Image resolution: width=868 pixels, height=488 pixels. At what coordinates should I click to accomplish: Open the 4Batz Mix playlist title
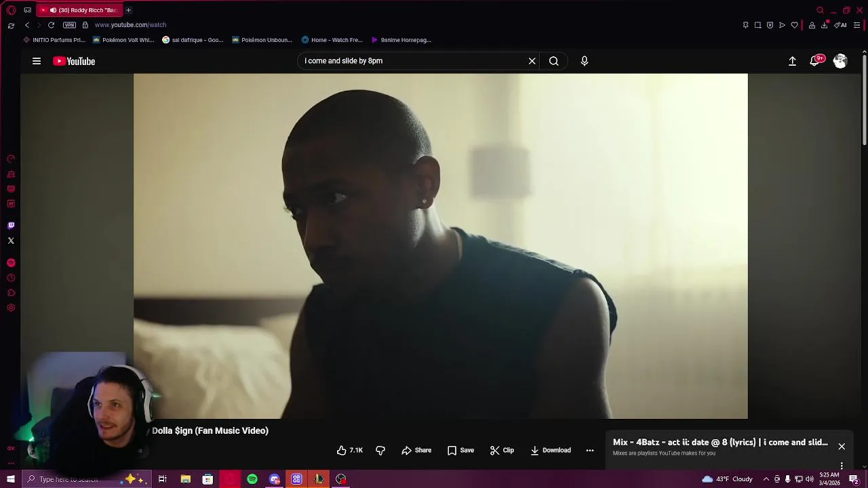720,442
